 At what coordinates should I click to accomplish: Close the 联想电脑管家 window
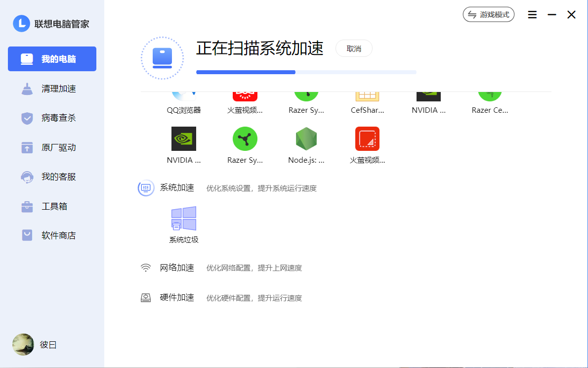572,15
